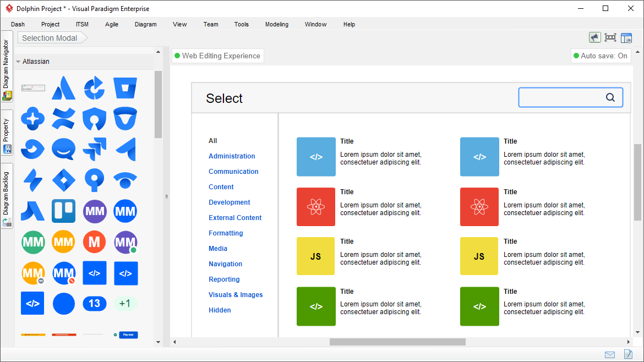The height and width of the screenshot is (362, 644).
Task: Toggle the Auto save: On indicator
Action: [601, 56]
